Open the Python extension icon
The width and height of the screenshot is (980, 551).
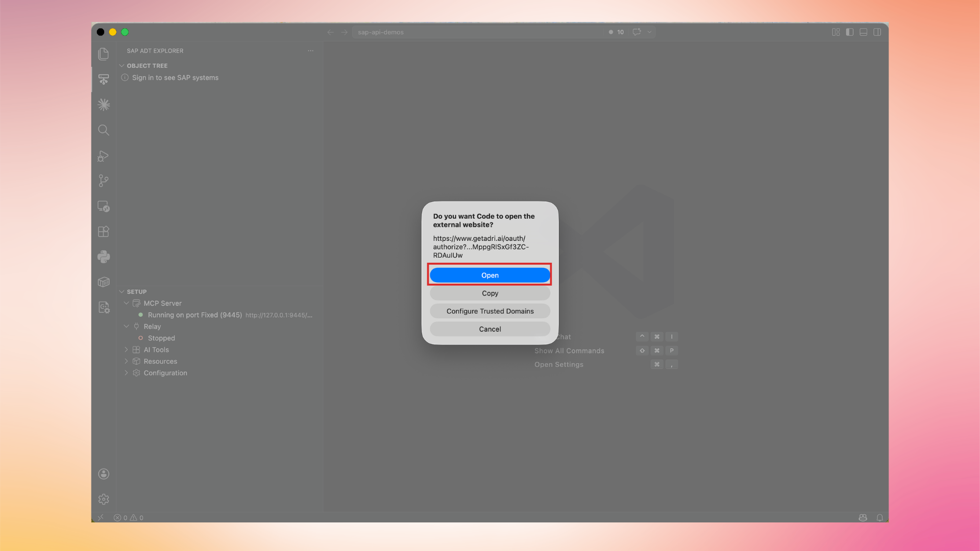(x=103, y=257)
